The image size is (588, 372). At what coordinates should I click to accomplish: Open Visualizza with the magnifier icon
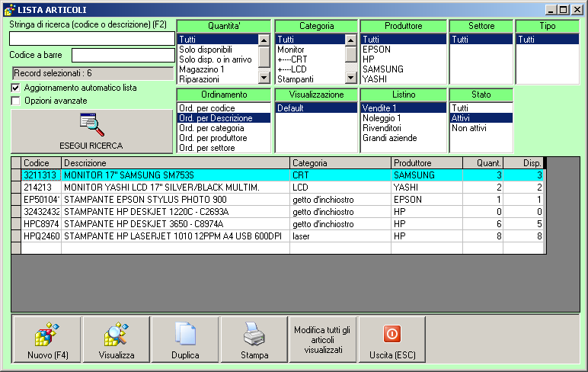pos(116,335)
